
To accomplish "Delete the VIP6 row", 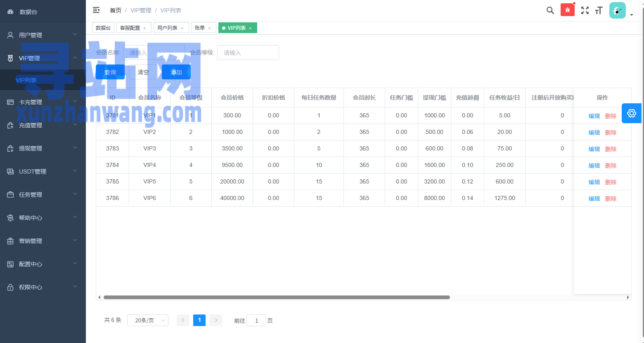I will tap(611, 198).
